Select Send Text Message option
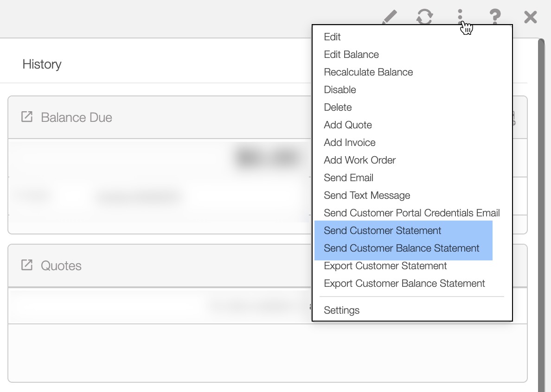This screenshot has height=392, width=551. click(x=367, y=196)
